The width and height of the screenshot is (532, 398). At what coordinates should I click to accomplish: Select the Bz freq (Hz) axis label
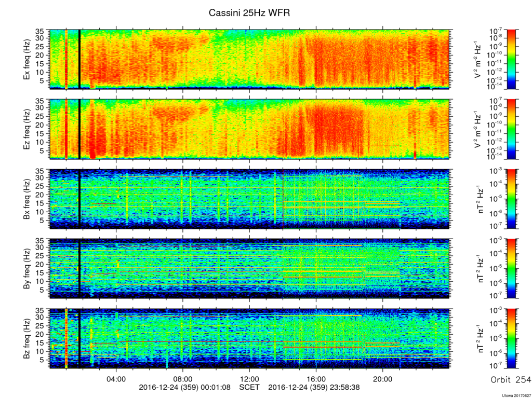pyautogui.click(x=26, y=338)
